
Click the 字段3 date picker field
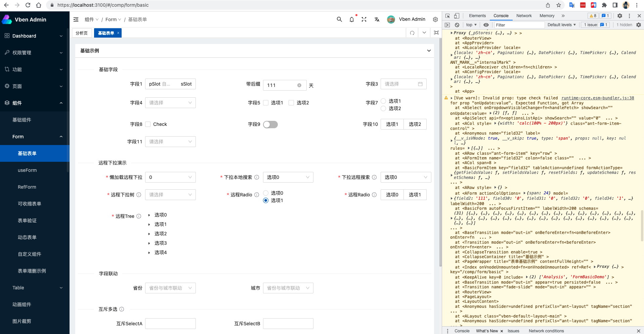tap(403, 84)
